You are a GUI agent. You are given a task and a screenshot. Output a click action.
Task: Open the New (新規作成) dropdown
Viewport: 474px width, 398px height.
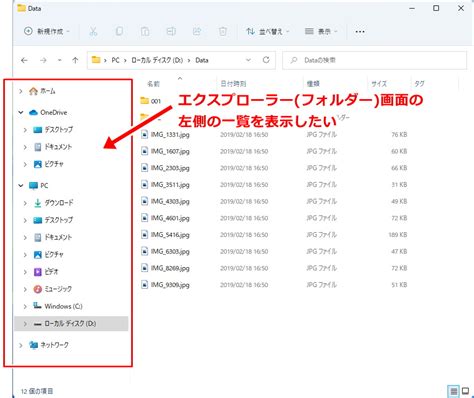pyautogui.click(x=47, y=31)
